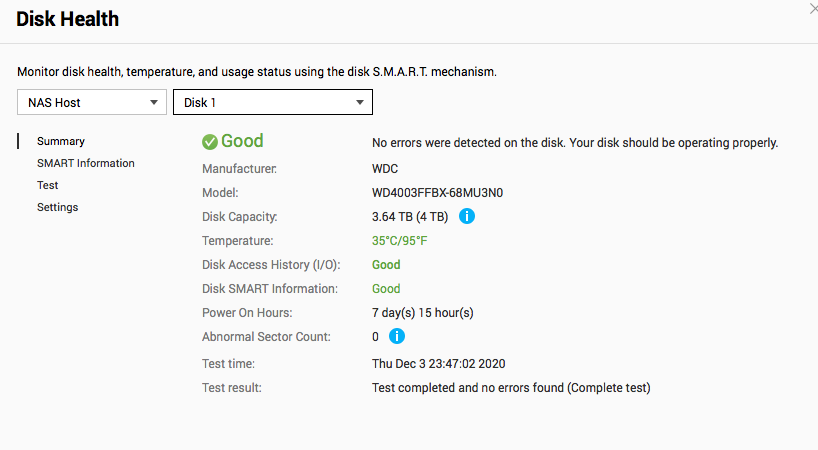Click the model number WD4003FFBX-68MU3N0
818x450 pixels.
pyautogui.click(x=437, y=193)
